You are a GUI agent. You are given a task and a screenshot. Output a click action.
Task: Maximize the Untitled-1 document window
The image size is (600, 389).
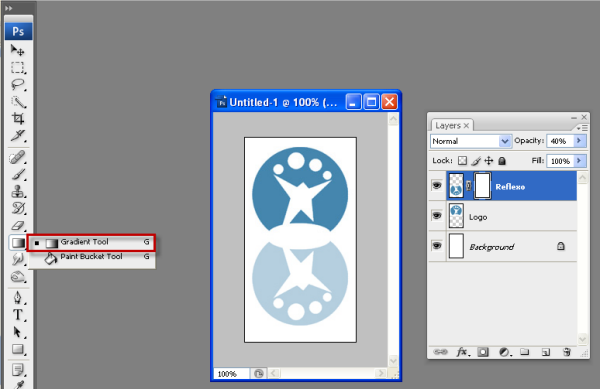[x=371, y=102]
